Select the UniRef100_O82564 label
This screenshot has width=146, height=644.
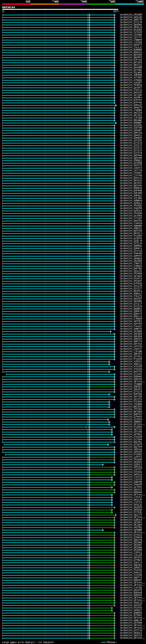[131, 334]
